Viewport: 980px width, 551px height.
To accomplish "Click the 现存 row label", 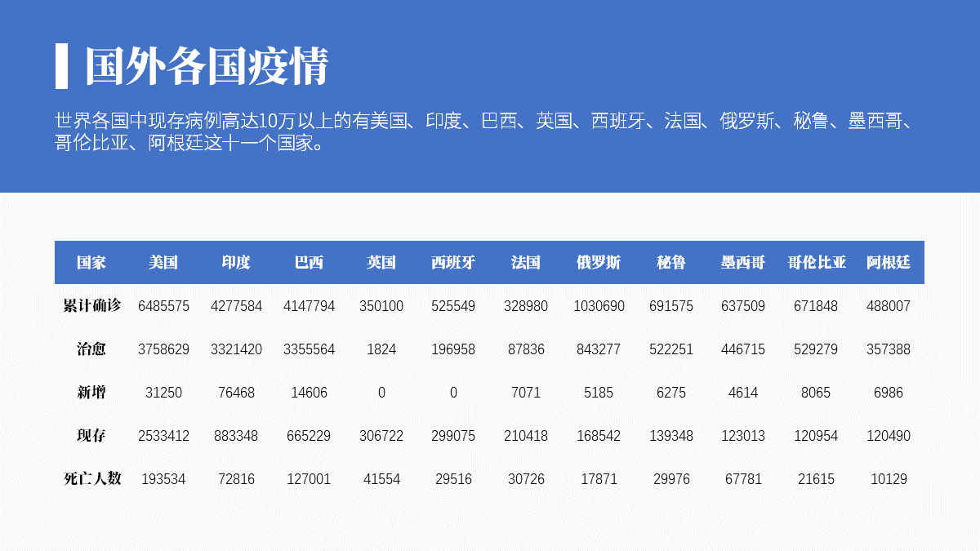I will (x=91, y=436).
